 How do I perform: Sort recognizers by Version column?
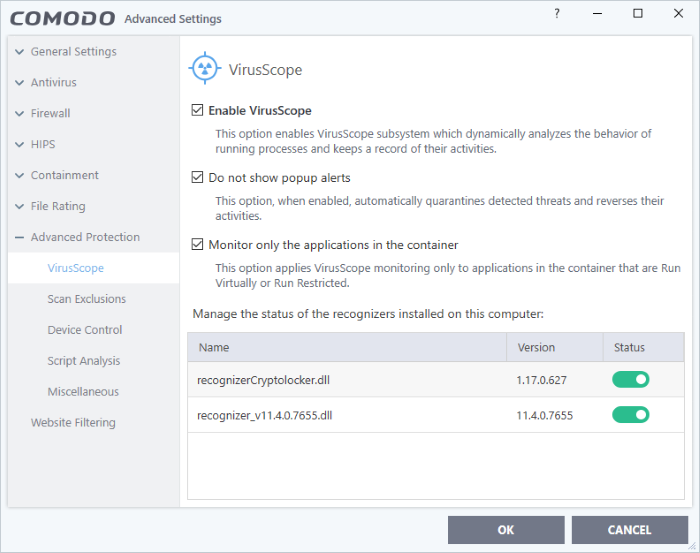[x=554, y=347]
